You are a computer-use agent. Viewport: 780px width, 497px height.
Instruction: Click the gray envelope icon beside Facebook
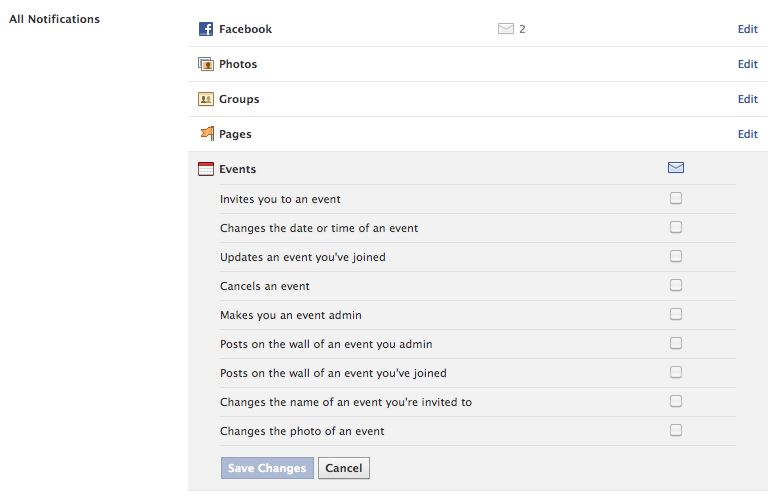pyautogui.click(x=505, y=29)
